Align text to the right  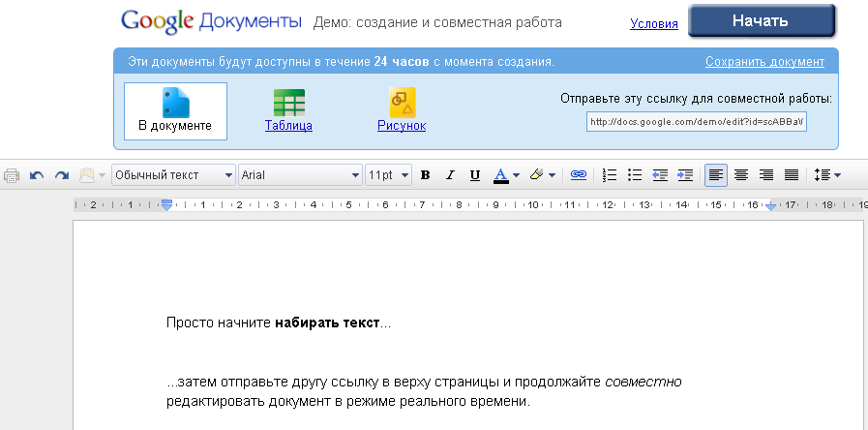(766, 175)
